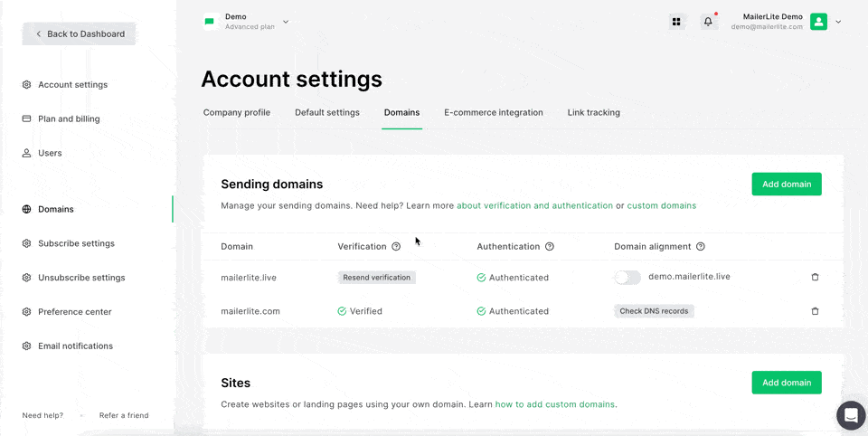
Task: Show Verification column help tooltip icon
Action: (x=396, y=246)
